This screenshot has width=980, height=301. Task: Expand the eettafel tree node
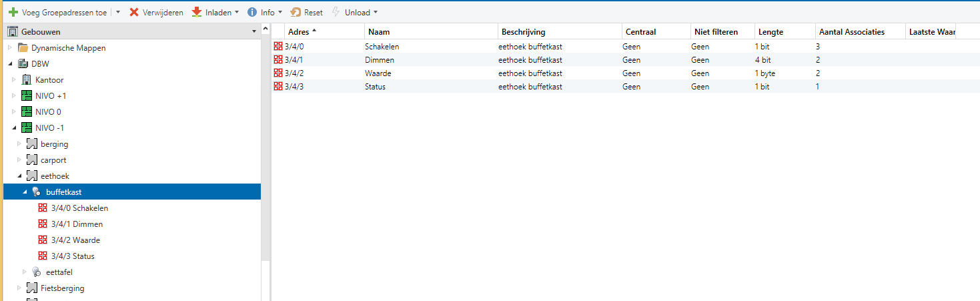(x=25, y=272)
